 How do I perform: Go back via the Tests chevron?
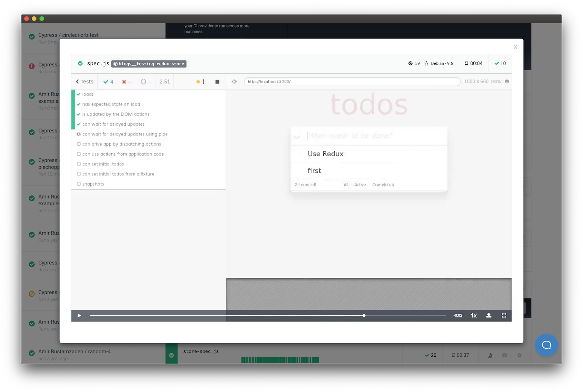tap(84, 82)
